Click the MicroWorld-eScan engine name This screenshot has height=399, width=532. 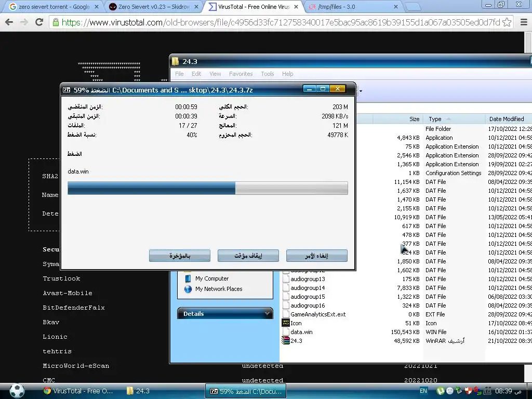(x=76, y=366)
